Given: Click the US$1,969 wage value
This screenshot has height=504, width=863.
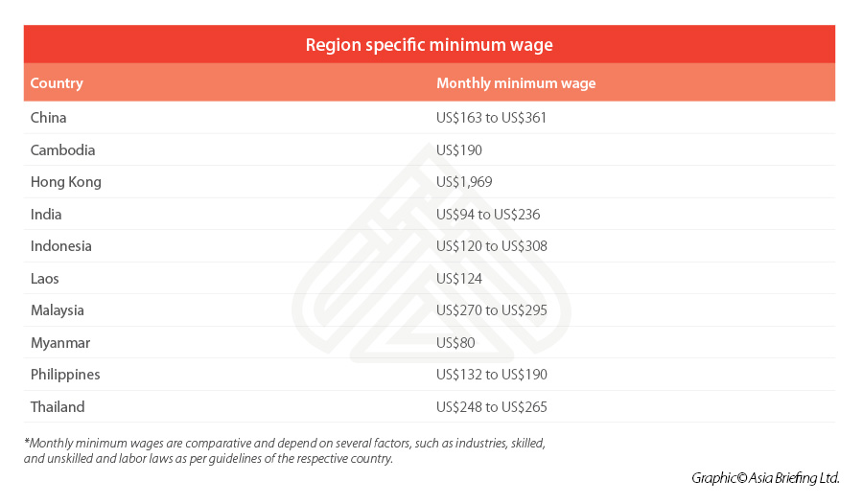Looking at the screenshot, I should [470, 182].
